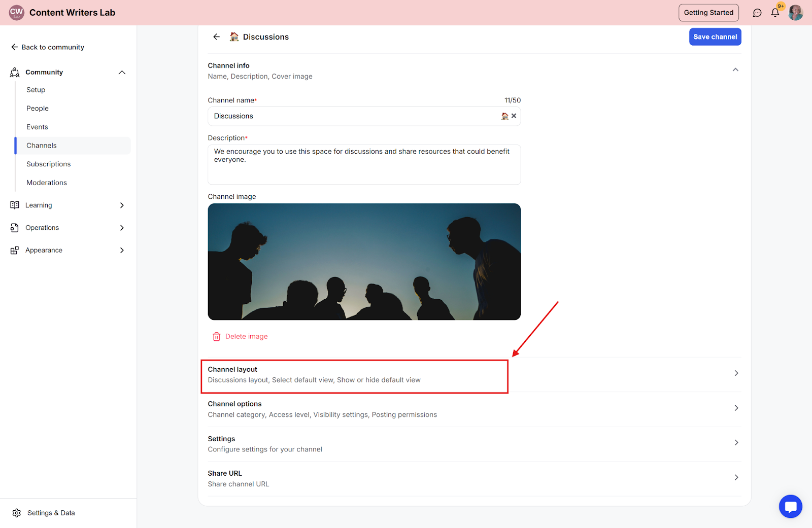
Task: Click the Learning menu label
Action: [39, 205]
